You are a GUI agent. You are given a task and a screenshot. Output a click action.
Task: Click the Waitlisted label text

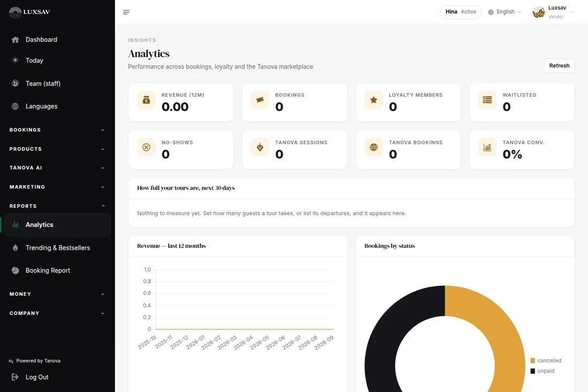click(520, 95)
